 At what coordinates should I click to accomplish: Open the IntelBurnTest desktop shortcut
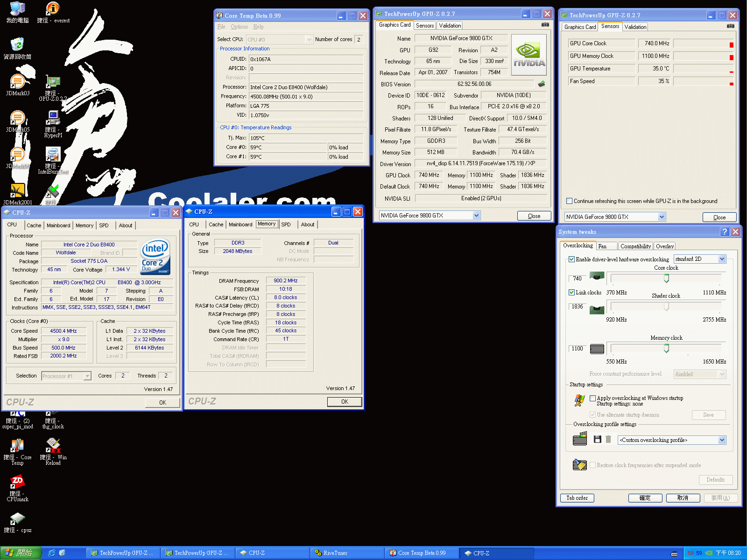coord(53,161)
